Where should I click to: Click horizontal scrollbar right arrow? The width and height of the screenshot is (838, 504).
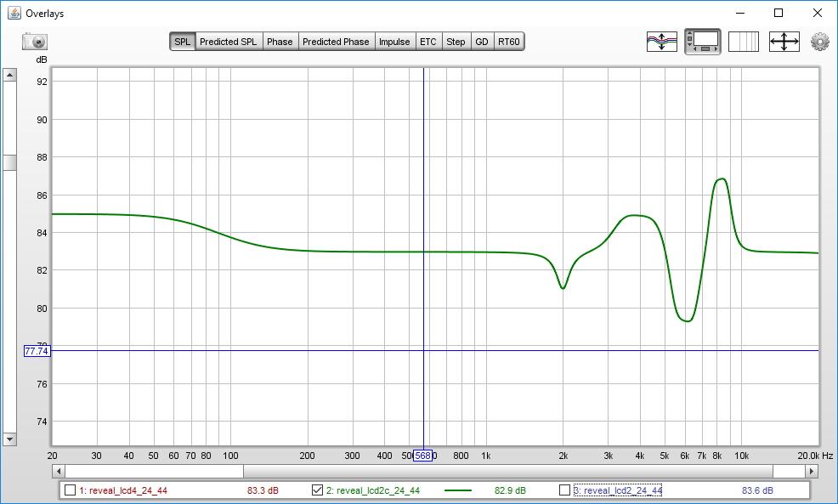812,472
